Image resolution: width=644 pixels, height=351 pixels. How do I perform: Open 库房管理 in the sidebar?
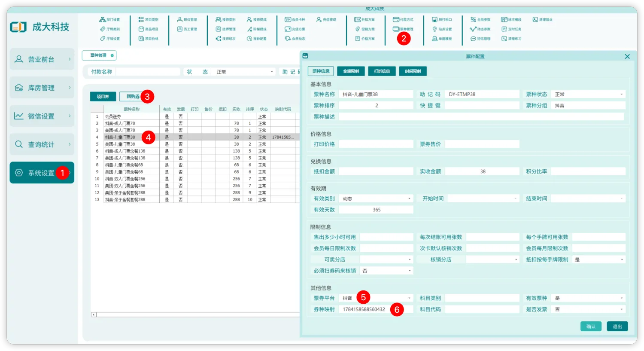[42, 88]
